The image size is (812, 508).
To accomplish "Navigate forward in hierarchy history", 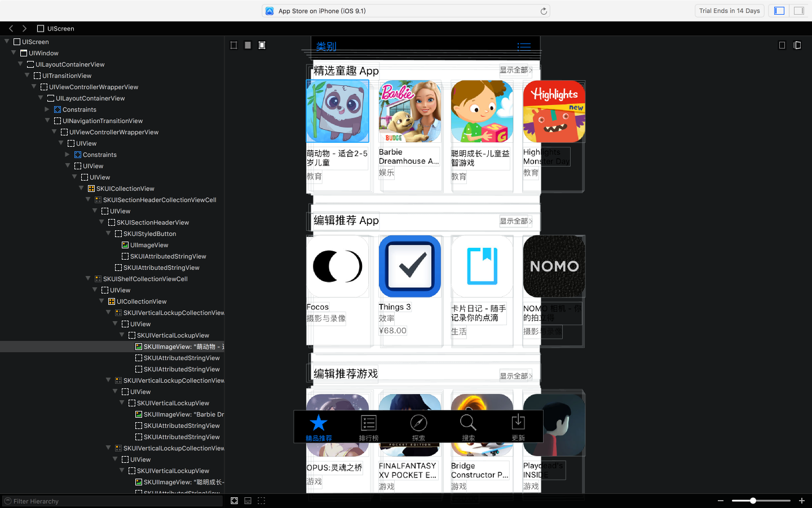I will tap(24, 28).
